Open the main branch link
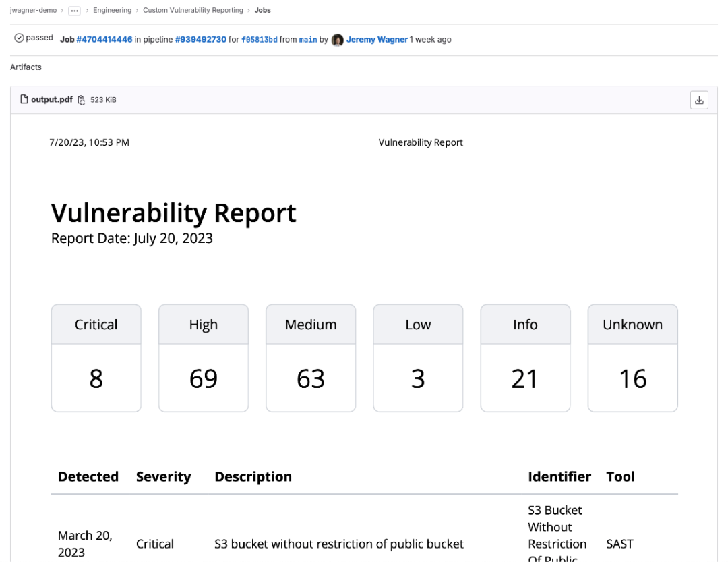Image resolution: width=728 pixels, height=562 pixels. tap(308, 39)
